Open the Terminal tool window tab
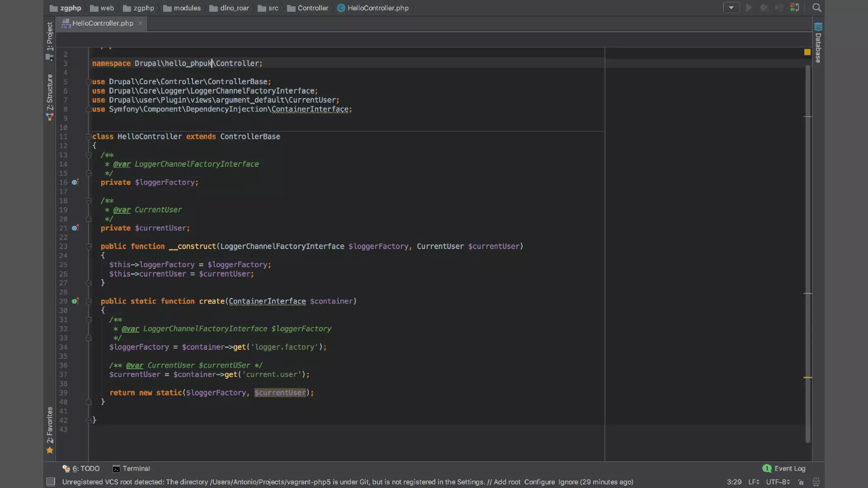This screenshot has height=488, width=868. click(131, 469)
